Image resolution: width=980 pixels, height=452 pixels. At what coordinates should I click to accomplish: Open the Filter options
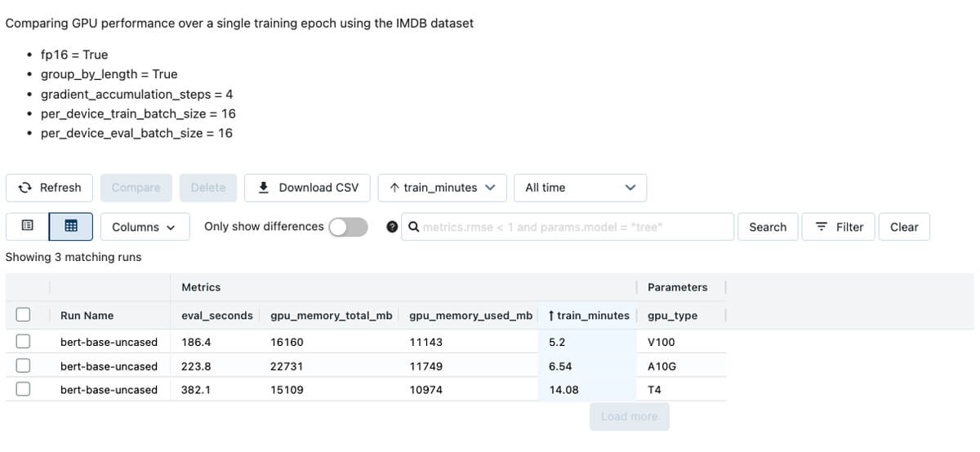pyautogui.click(x=840, y=227)
